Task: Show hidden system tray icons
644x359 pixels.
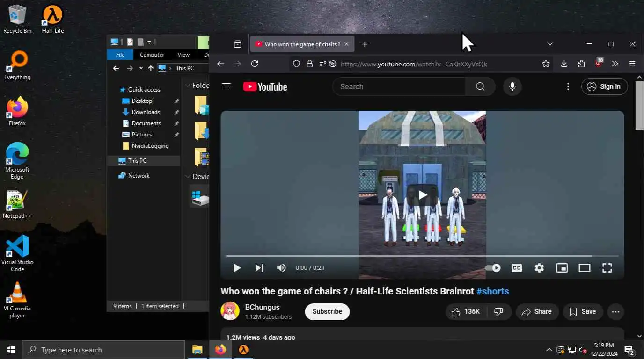Action: (549, 350)
